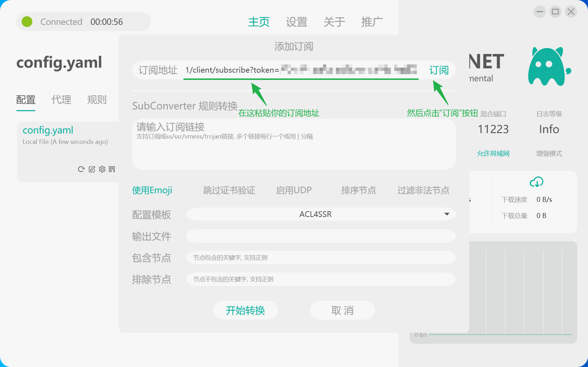The image size is (588, 367).
Task: Click the dropdown arrow in 配置模板 field
Action: [x=447, y=214]
